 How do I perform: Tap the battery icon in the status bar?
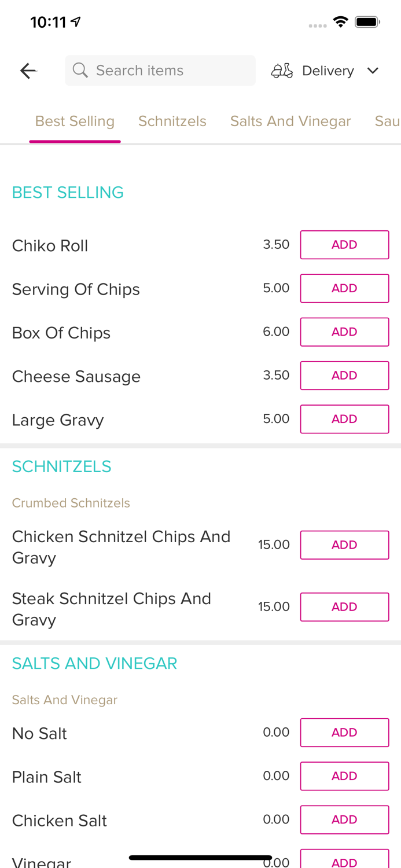click(367, 21)
